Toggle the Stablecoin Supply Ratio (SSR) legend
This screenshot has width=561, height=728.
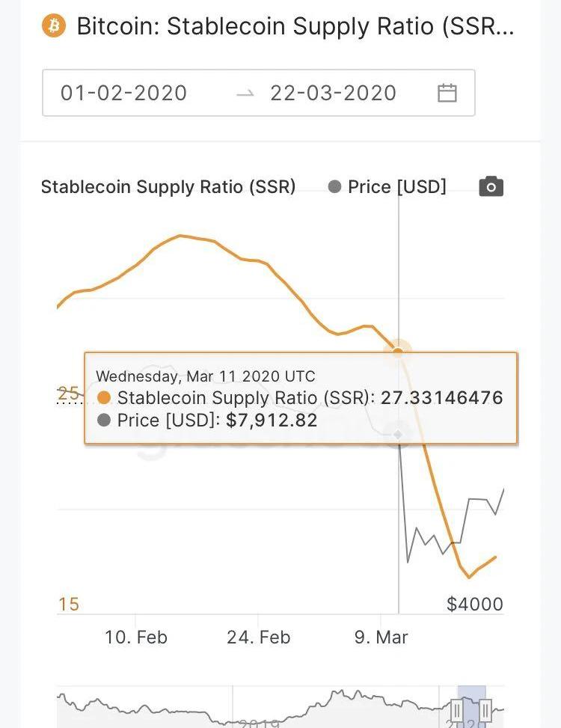click(168, 186)
